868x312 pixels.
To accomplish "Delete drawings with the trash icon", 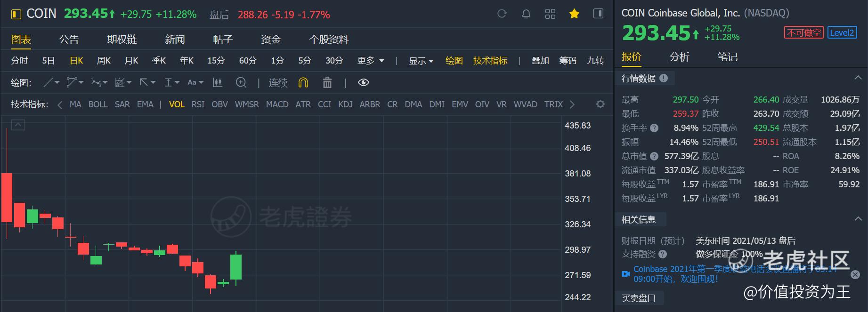I will tap(327, 83).
